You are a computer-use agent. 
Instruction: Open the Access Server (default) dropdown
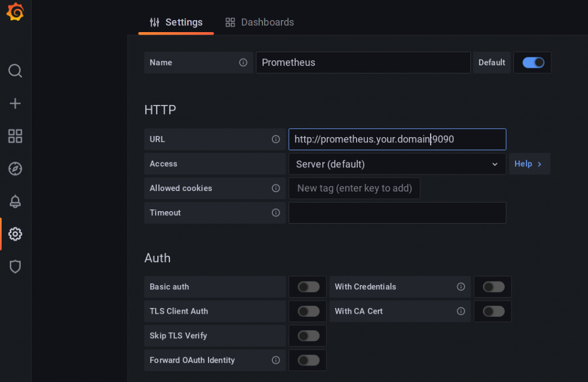pyautogui.click(x=397, y=164)
